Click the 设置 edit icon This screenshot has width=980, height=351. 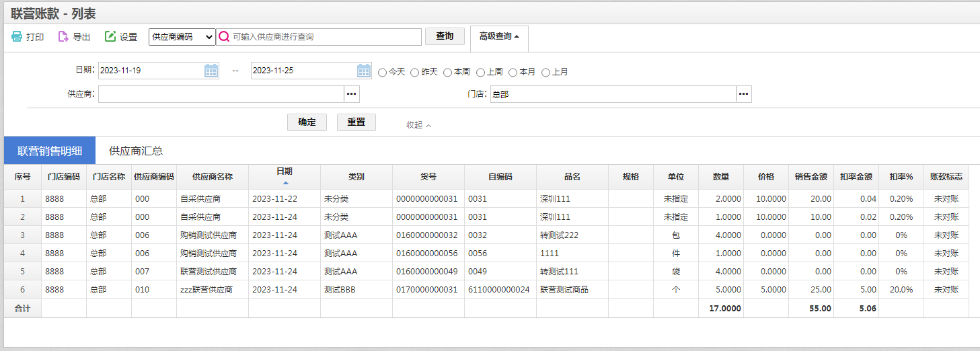pos(110,37)
